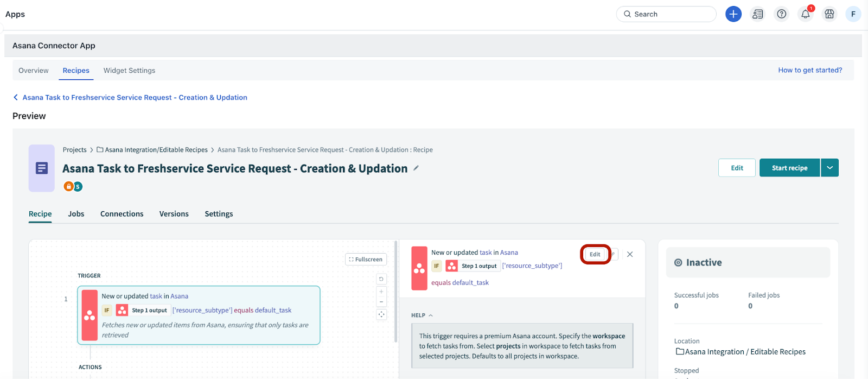Click the small Asana pill icon in detail panel
The image size is (868, 379).
(451, 266)
